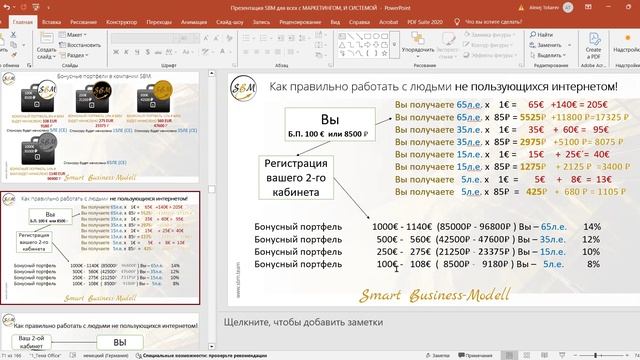Screen dimensions: 640x360
Task: Toggle text shadow S button
Action: pos(147,52)
